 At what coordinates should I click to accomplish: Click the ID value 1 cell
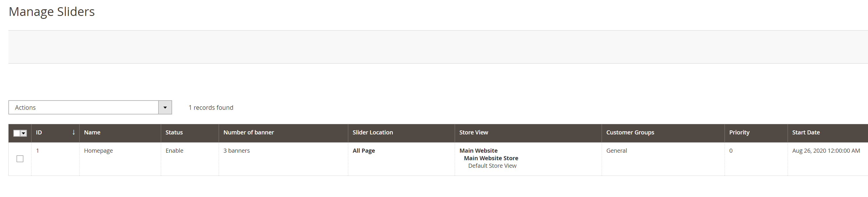point(55,159)
